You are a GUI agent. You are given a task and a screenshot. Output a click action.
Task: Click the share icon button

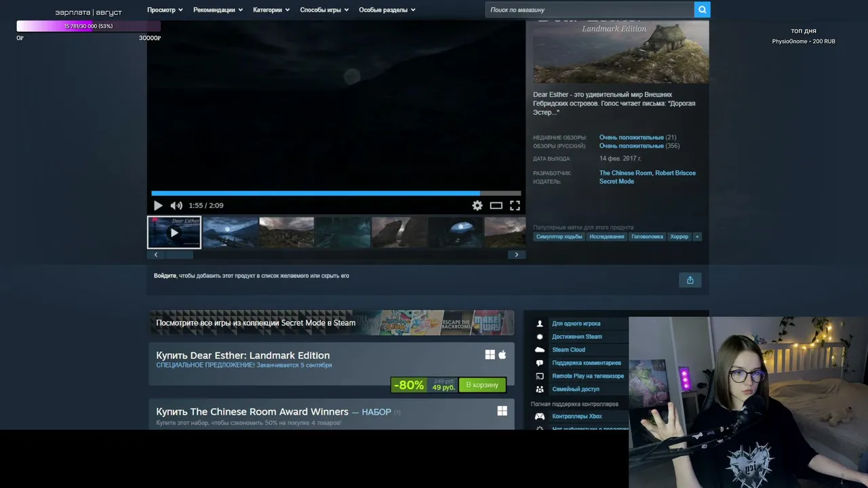pos(690,280)
